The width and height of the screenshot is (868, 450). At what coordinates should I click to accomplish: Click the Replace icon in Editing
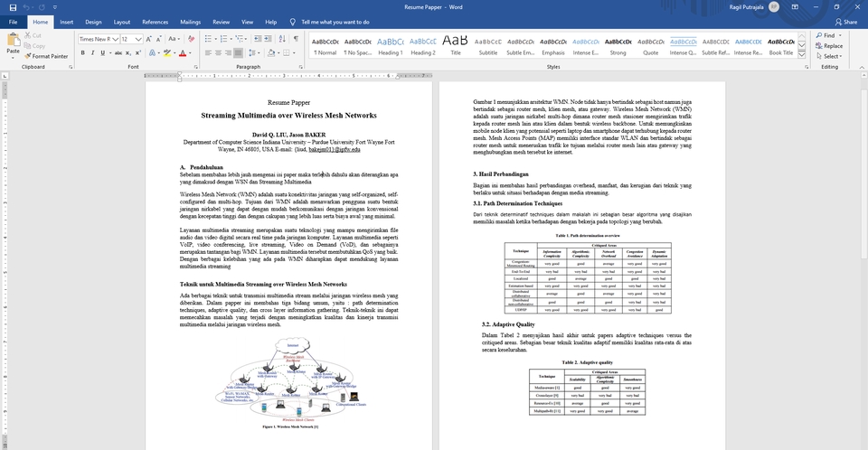(x=819, y=46)
